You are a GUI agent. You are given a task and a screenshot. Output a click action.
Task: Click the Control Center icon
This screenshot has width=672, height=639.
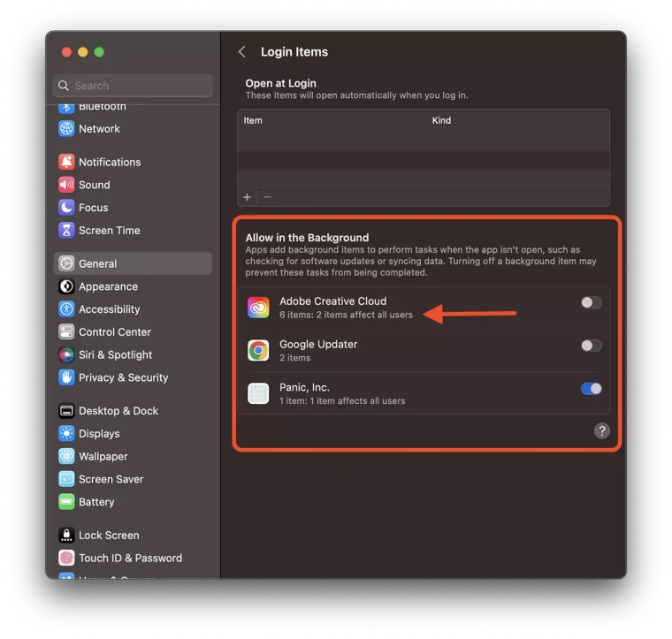pyautogui.click(x=66, y=332)
